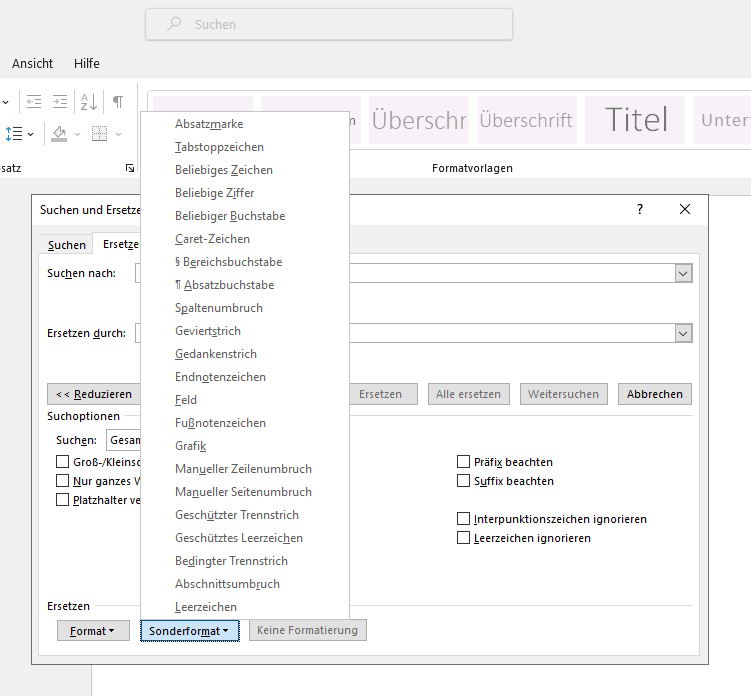The height and width of the screenshot is (696, 751).
Task: Click the dialog help question mark
Action: click(x=640, y=209)
